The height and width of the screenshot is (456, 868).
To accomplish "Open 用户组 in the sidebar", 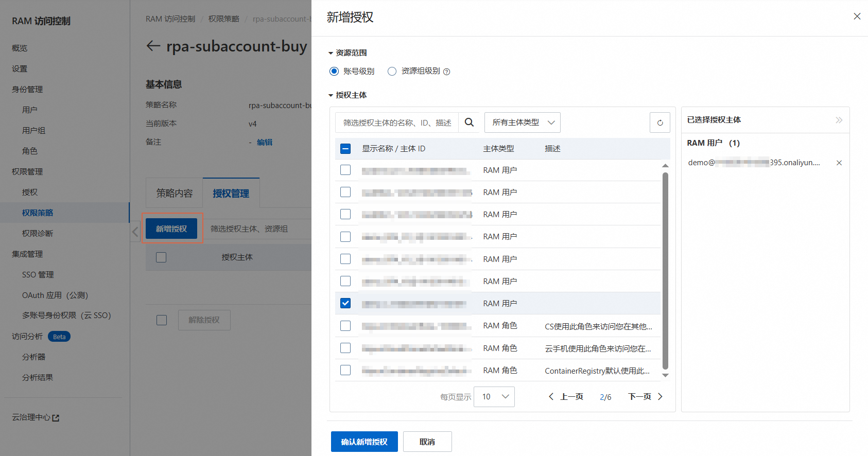I will [x=34, y=130].
